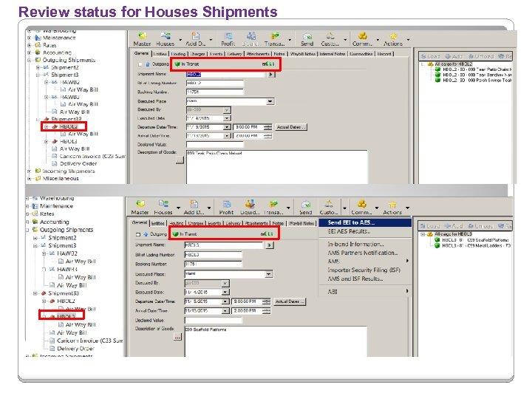The image size is (532, 399).
Task: Select HBOL3 Scaffold Platforms cargo item
Action: 475,240
